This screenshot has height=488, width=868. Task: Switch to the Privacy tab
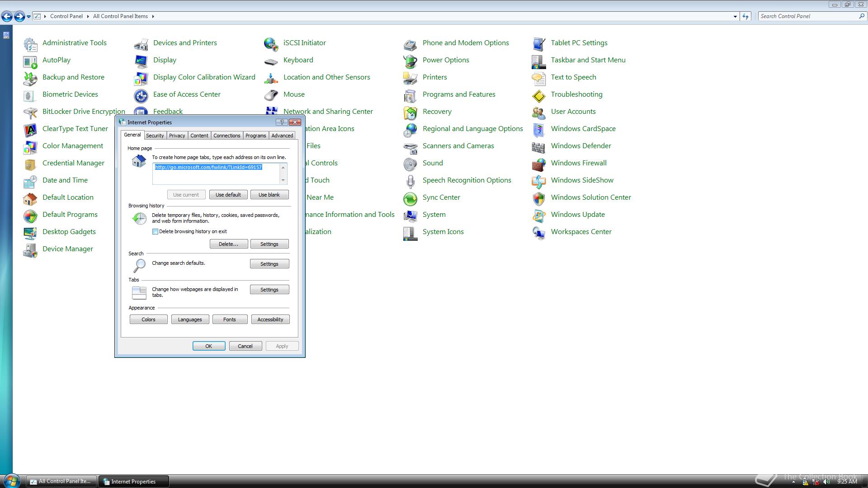click(x=177, y=136)
